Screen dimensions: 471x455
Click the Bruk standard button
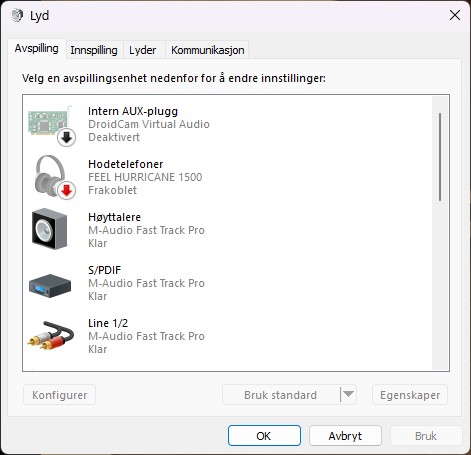[x=281, y=395]
